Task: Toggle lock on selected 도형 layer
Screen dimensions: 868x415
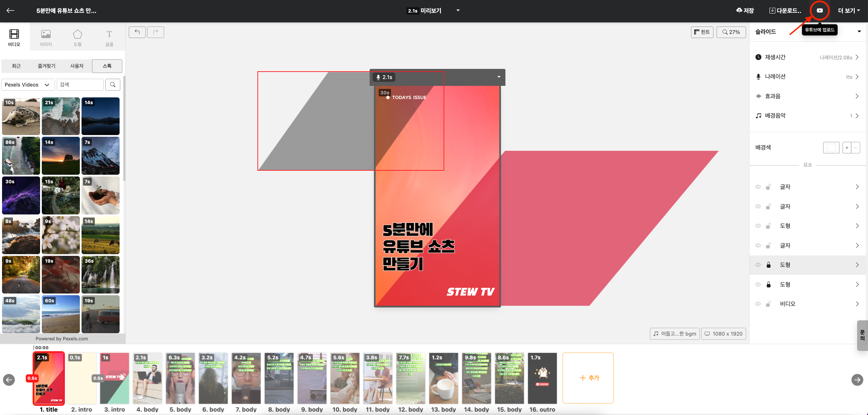Action: (x=768, y=265)
